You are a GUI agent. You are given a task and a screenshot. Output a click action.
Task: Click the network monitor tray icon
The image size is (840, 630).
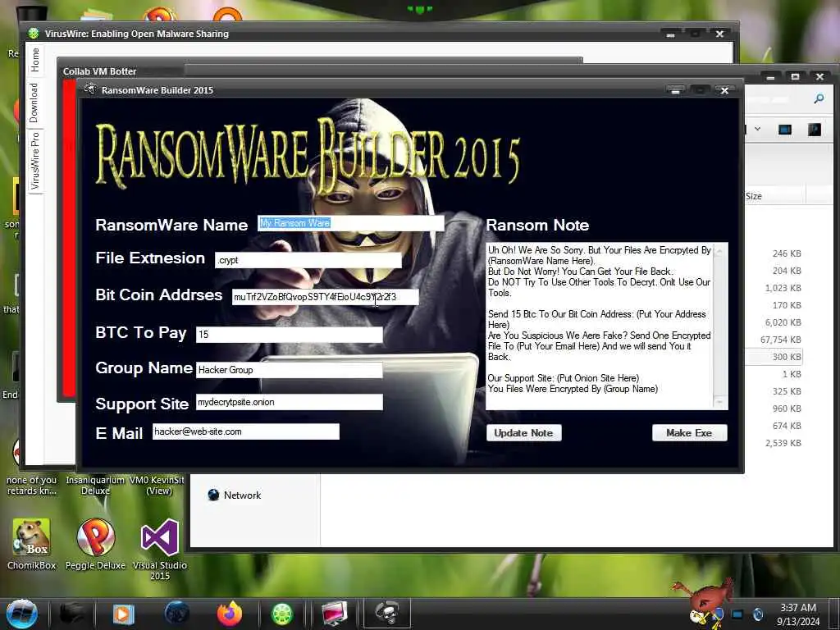(737, 614)
